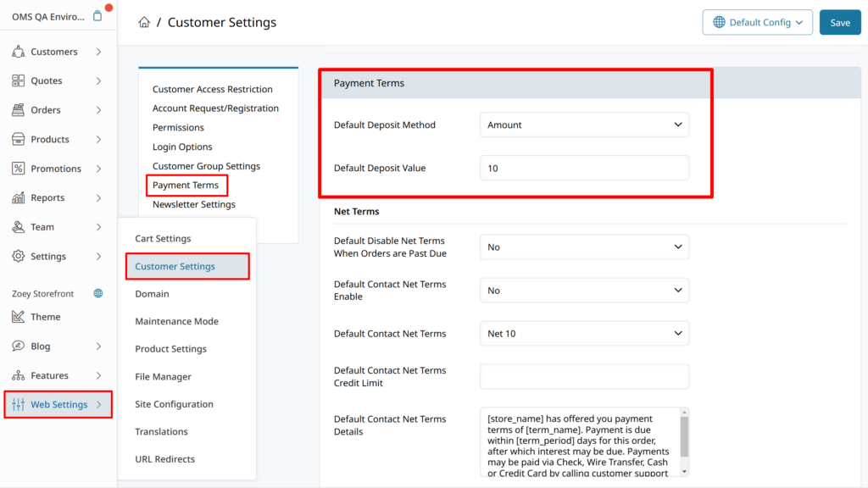Click the Quotes sidebar icon
This screenshot has height=488, width=868.
click(x=19, y=80)
